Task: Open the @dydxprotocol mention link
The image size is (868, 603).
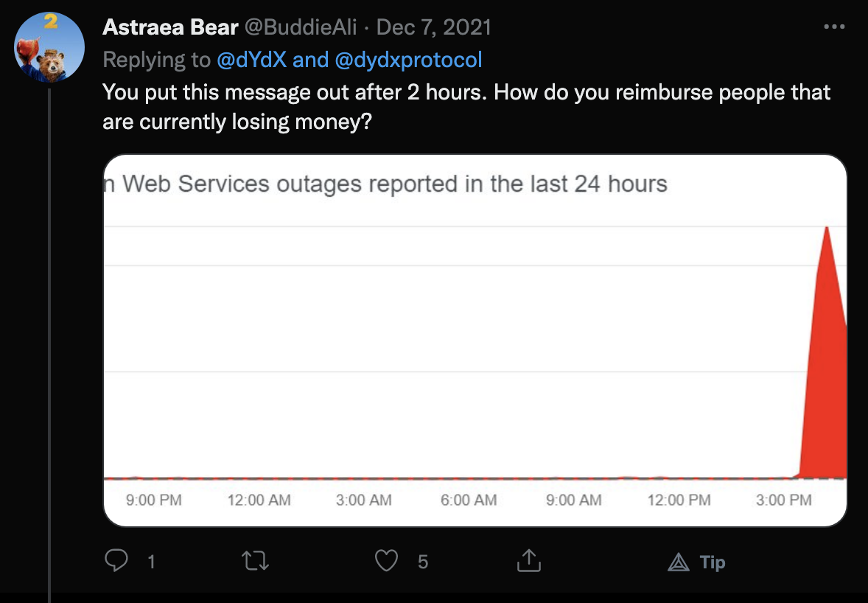Action: coord(408,60)
